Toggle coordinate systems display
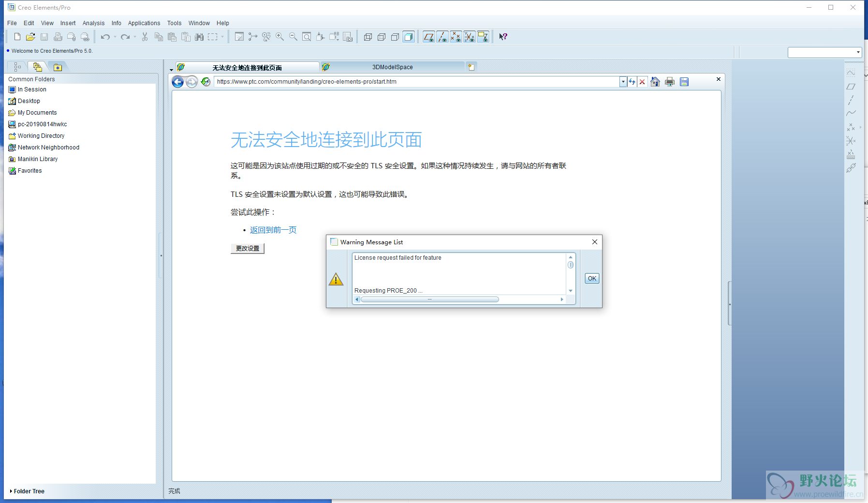 click(x=469, y=37)
